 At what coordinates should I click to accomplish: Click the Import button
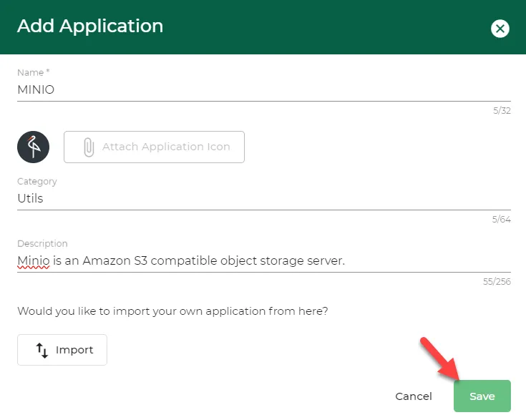coord(62,350)
